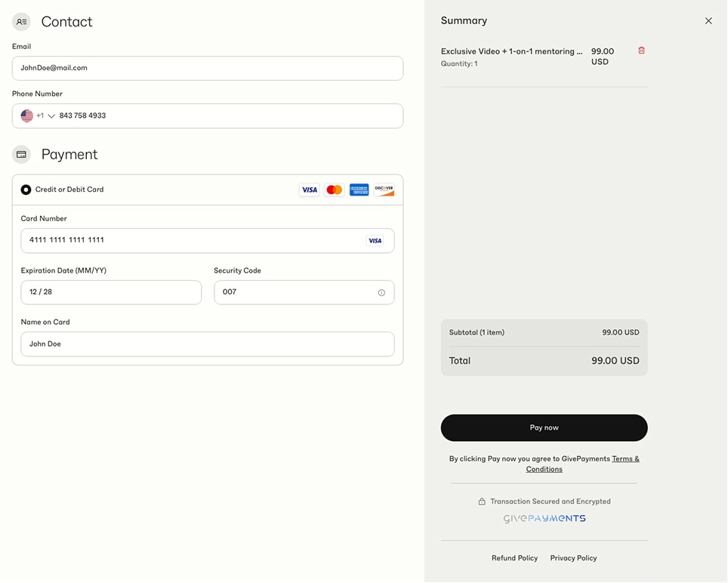Click the phone number field 843 758 4933
The height and width of the screenshot is (583, 728).
tap(208, 116)
